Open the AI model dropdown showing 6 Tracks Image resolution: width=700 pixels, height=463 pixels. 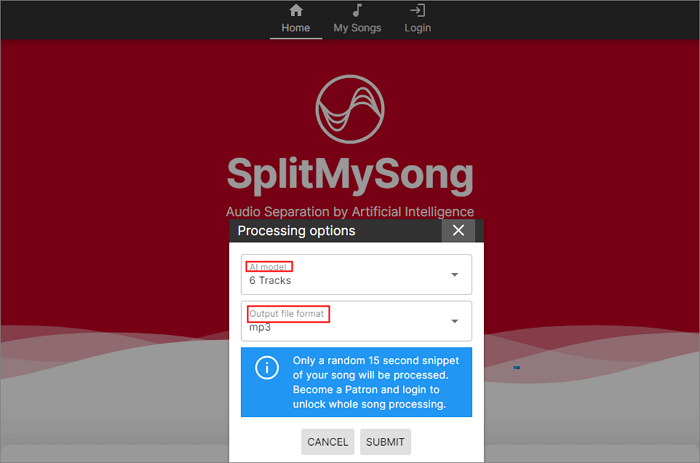coord(356,274)
